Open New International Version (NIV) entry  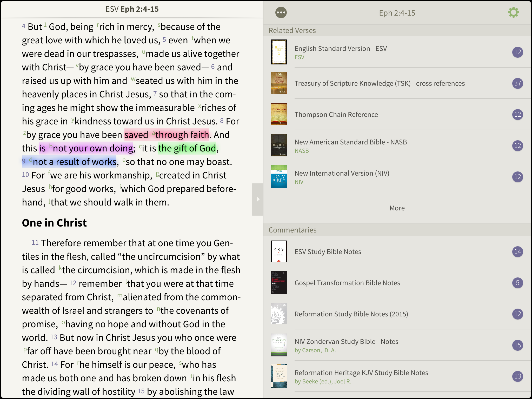click(x=397, y=177)
